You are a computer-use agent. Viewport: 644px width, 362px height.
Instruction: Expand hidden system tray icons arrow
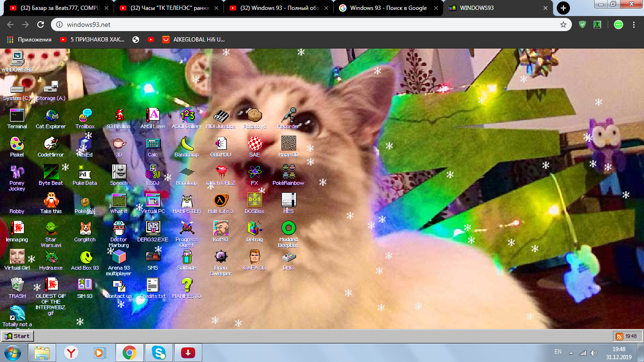click(571, 353)
